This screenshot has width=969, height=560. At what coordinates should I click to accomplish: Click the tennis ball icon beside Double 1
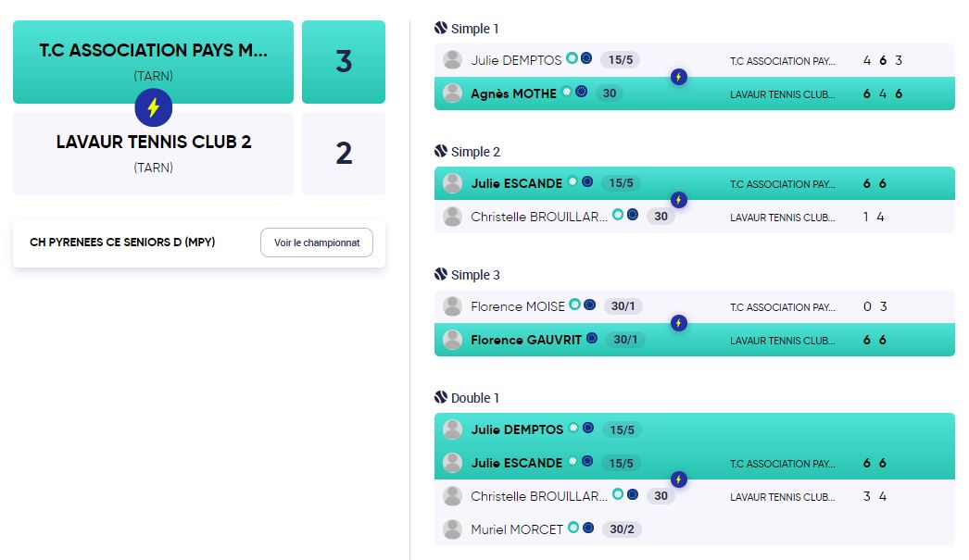tap(441, 397)
